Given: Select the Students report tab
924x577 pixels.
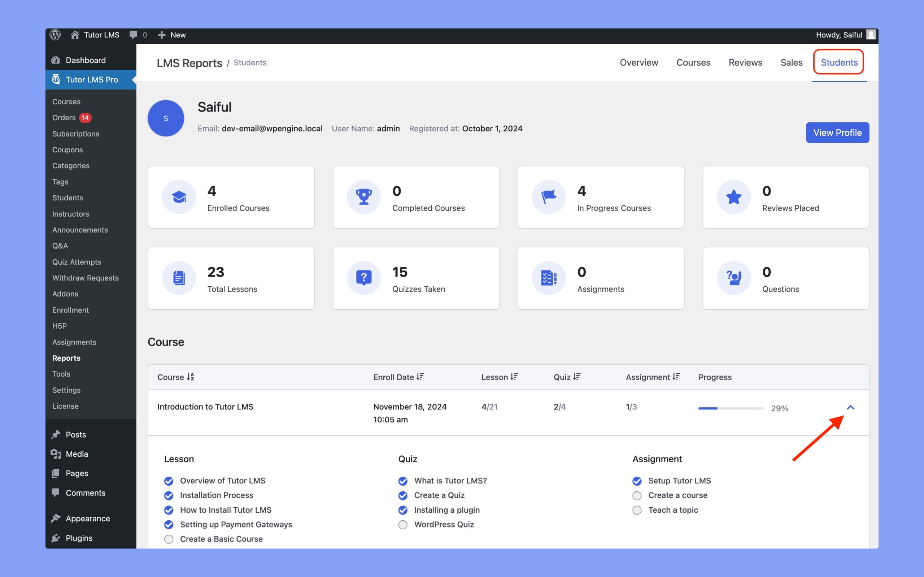Looking at the screenshot, I should (839, 62).
